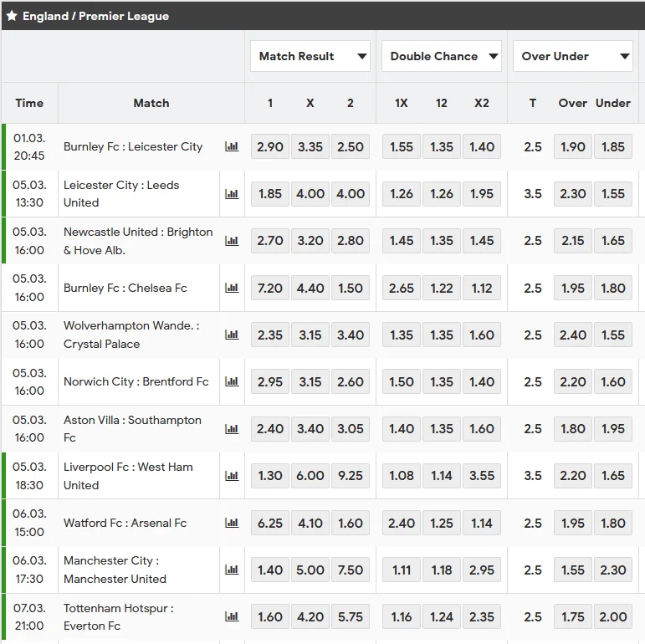
Task: Open statistics icon for Aston Villa : Southampton
Action: click(x=232, y=429)
